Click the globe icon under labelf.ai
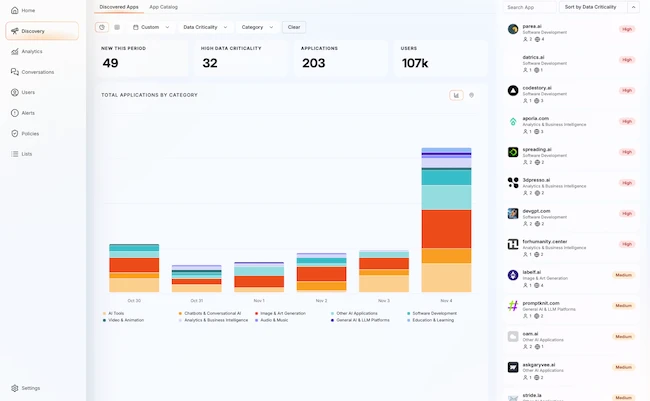The height and width of the screenshot is (401, 650). click(537, 285)
